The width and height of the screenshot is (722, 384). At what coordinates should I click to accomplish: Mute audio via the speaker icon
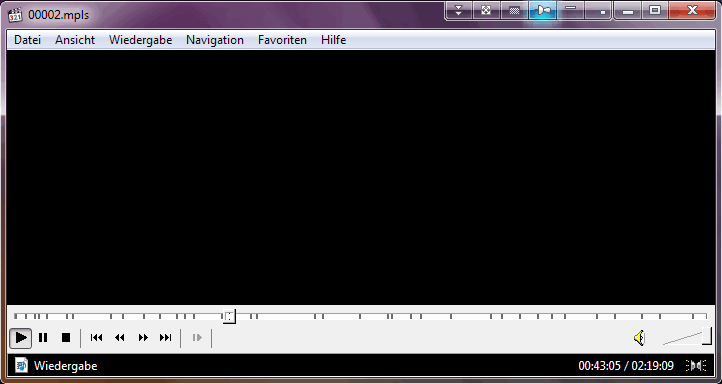tap(639, 338)
